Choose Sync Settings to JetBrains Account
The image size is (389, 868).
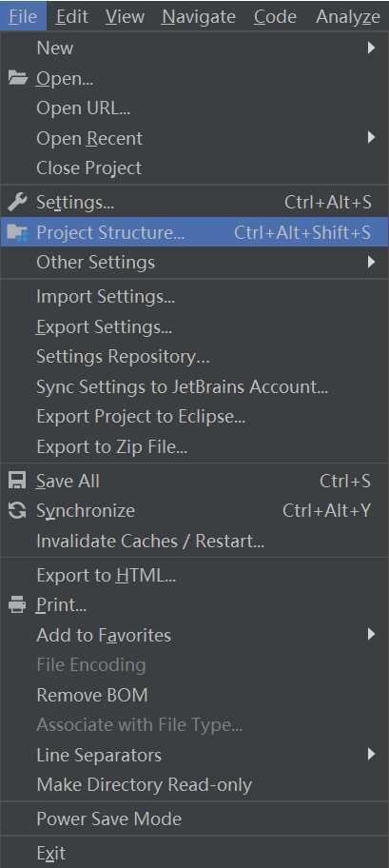[194, 386]
